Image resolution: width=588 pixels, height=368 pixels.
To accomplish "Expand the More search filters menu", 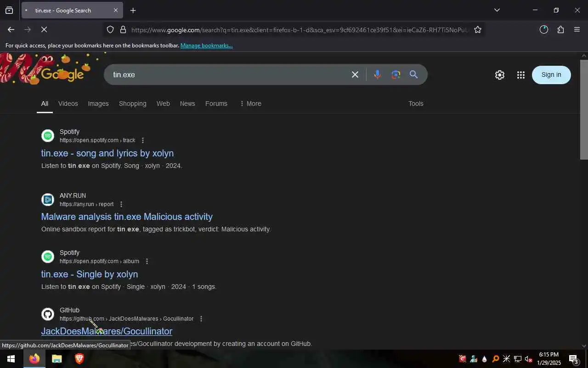I will pyautogui.click(x=250, y=103).
